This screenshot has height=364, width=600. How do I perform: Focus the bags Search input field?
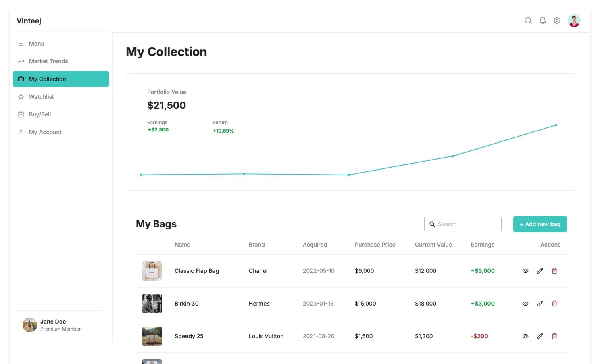[x=463, y=224]
